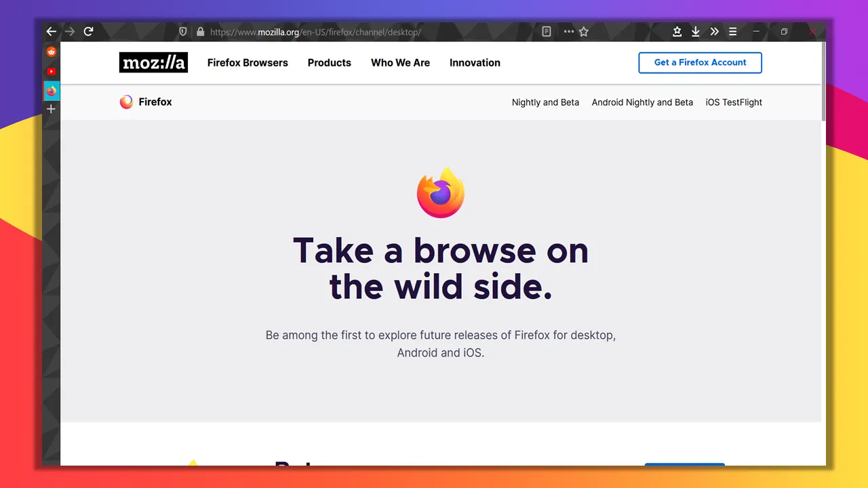Click the downloads icon in the toolbar
The image size is (868, 488).
[695, 31]
